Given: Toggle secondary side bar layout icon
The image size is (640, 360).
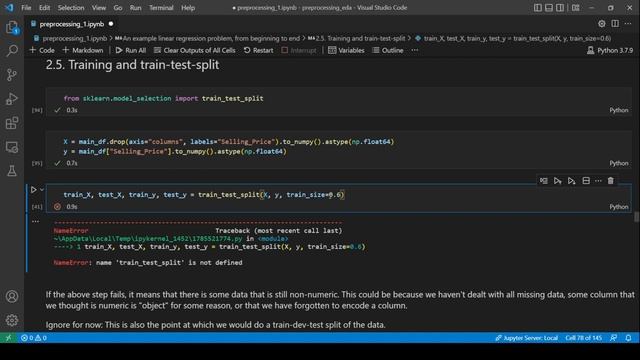Looking at the screenshot, I should [560, 8].
